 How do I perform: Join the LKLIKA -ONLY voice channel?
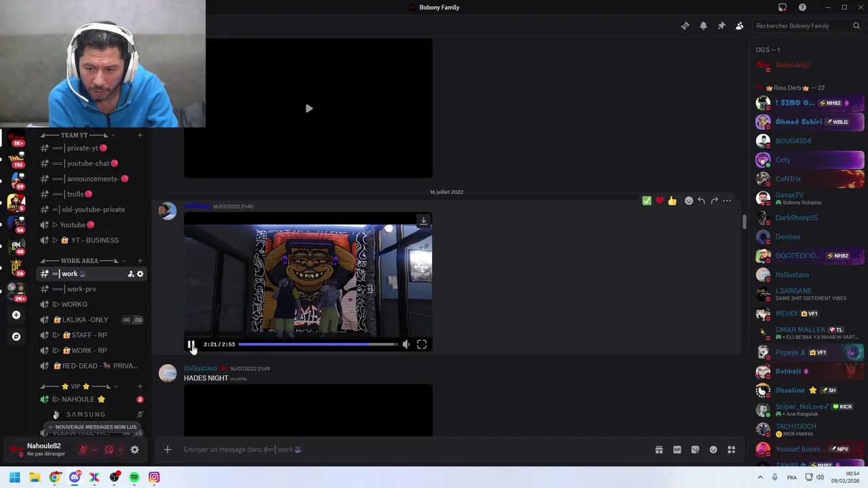point(91,320)
